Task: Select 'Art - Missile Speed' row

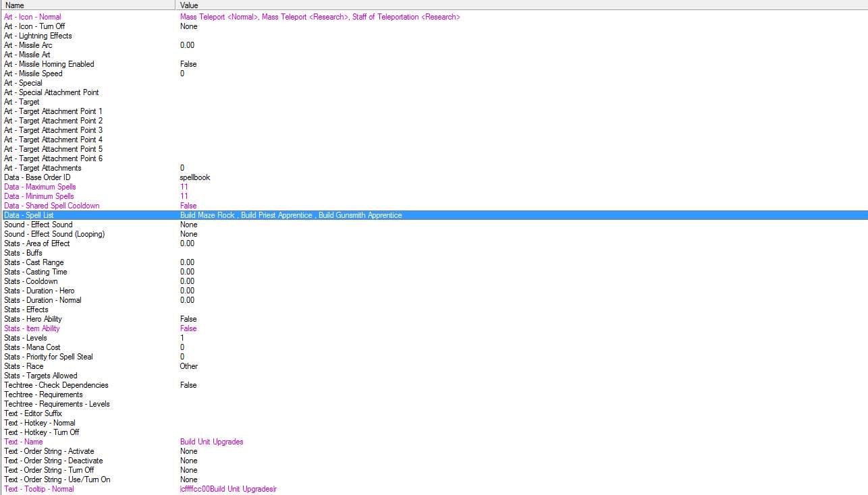Action: pyautogui.click(x=434, y=74)
